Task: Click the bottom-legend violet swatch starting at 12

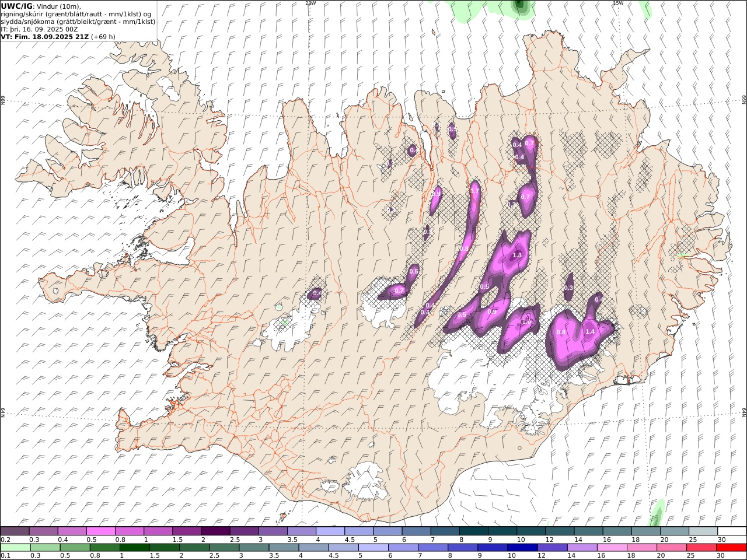Action: point(551,548)
